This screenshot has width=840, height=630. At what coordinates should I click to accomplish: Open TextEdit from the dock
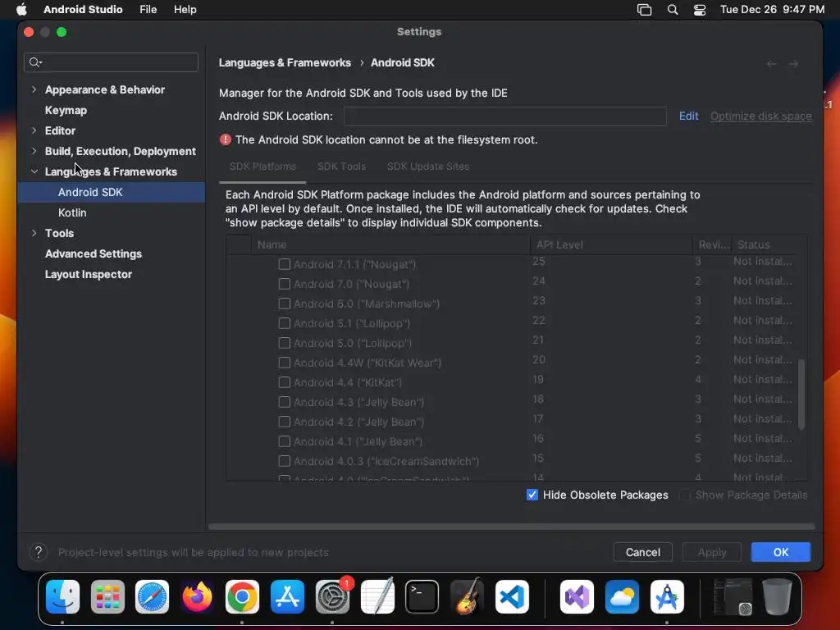(x=377, y=597)
